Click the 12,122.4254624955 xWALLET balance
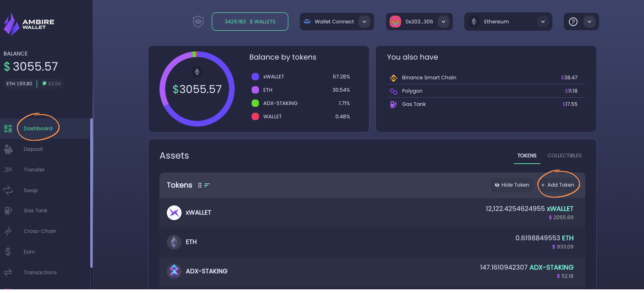 529,209
